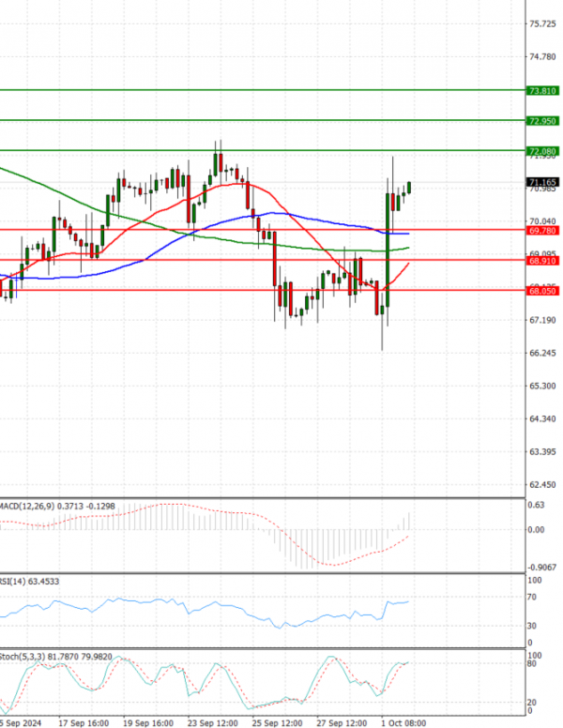This screenshot has height=728, width=563.
Task: Click the 72.950 green resistance price label
Action: point(542,121)
